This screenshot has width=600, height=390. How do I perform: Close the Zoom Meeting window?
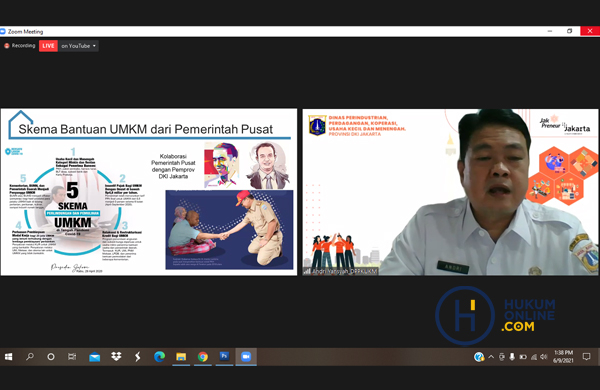pos(590,31)
